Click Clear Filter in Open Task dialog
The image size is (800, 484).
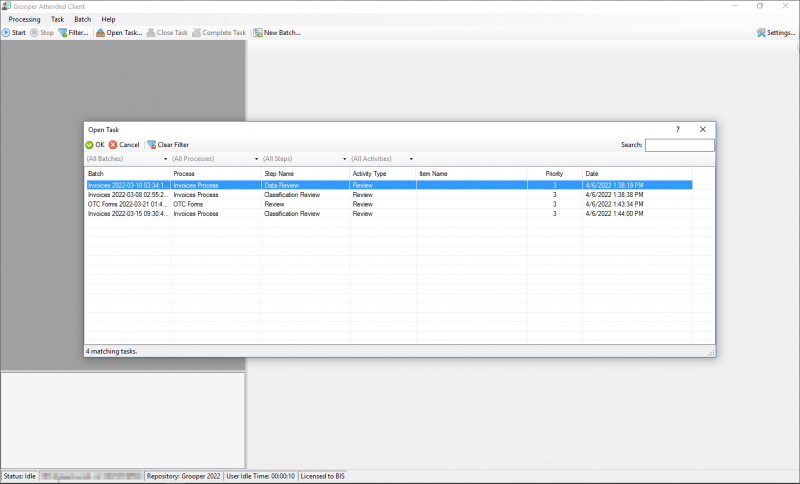[168, 145]
